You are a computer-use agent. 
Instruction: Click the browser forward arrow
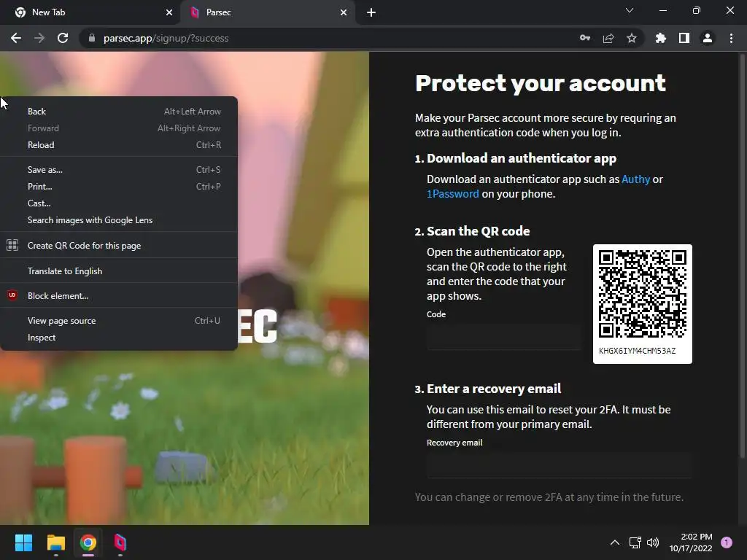[39, 38]
